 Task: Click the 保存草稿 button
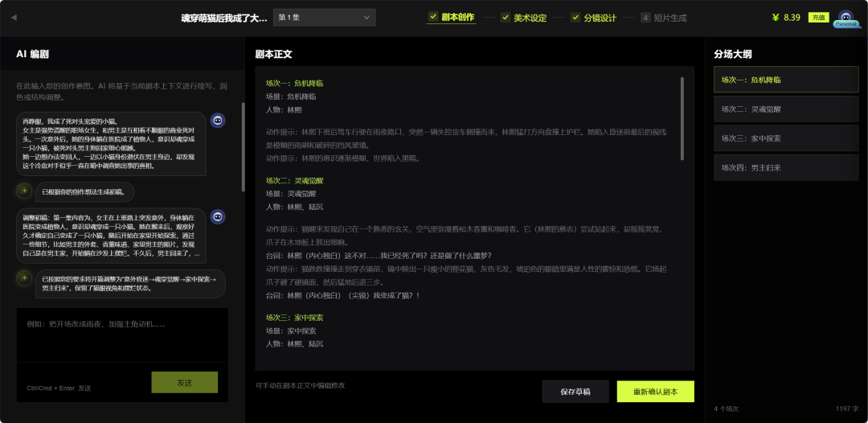pyautogui.click(x=575, y=392)
